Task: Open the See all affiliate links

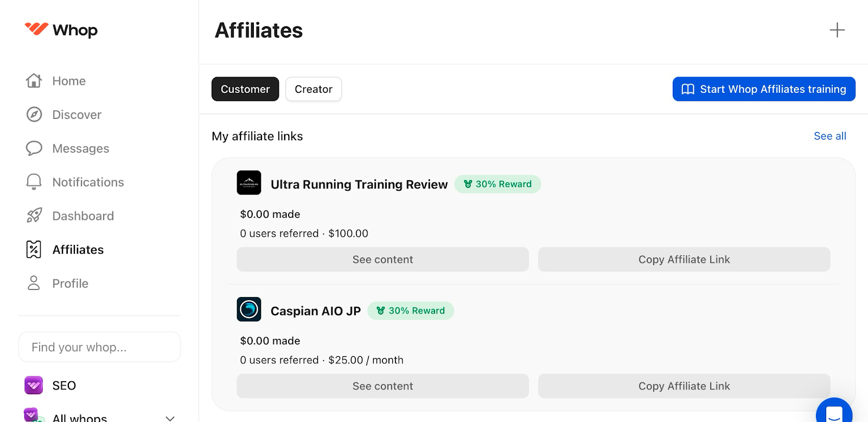Action: [829, 136]
